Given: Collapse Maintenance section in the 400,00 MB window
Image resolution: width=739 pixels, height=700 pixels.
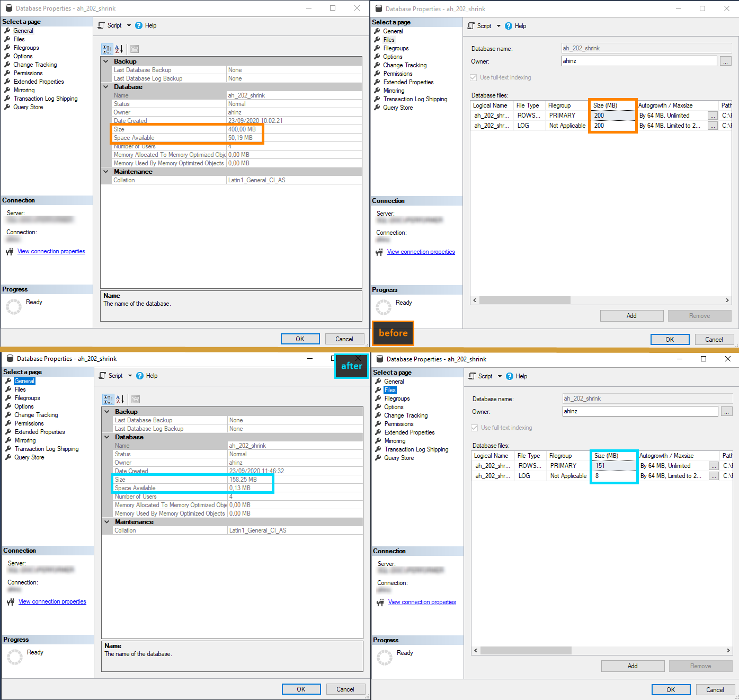Looking at the screenshot, I should pyautogui.click(x=106, y=172).
